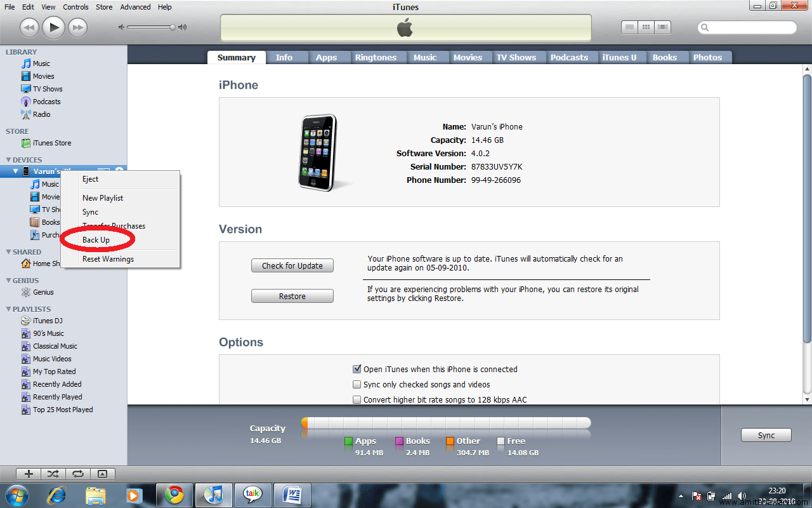Click the Previous track button
Image resolution: width=812 pixels, height=508 pixels.
(x=30, y=27)
